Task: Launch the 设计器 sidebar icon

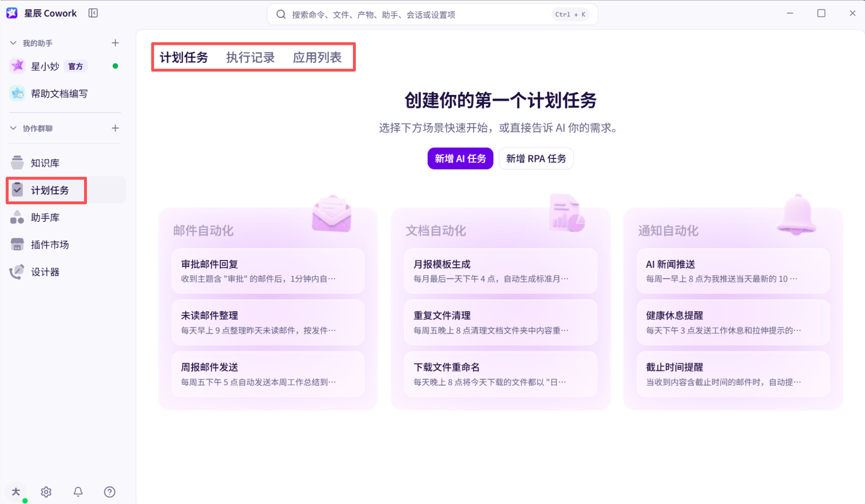Action: pos(17,272)
